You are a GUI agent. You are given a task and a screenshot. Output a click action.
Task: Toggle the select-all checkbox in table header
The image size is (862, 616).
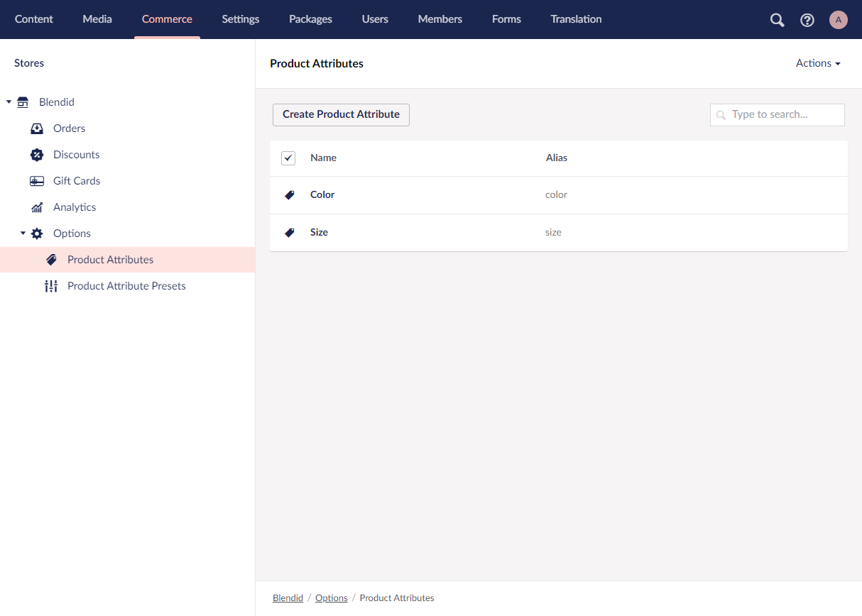coord(288,158)
